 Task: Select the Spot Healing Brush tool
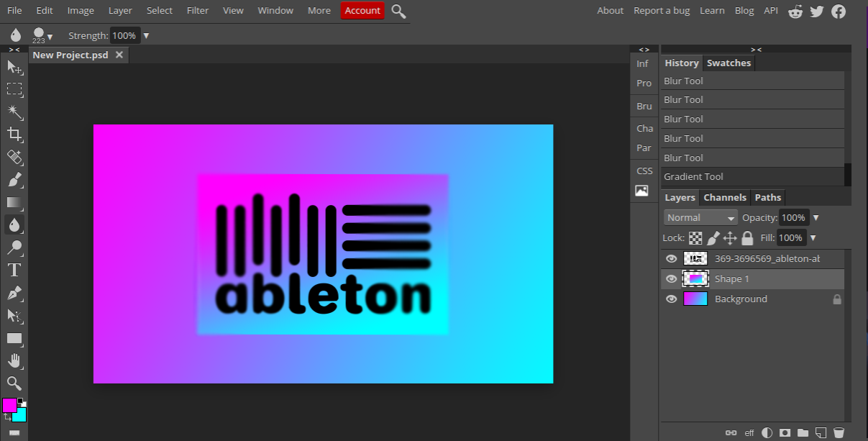[x=14, y=157]
